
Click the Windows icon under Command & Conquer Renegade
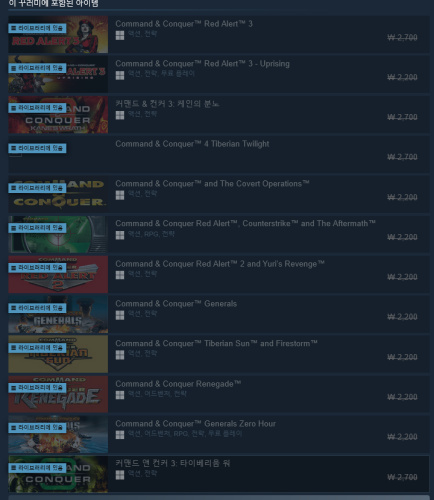tap(120, 395)
